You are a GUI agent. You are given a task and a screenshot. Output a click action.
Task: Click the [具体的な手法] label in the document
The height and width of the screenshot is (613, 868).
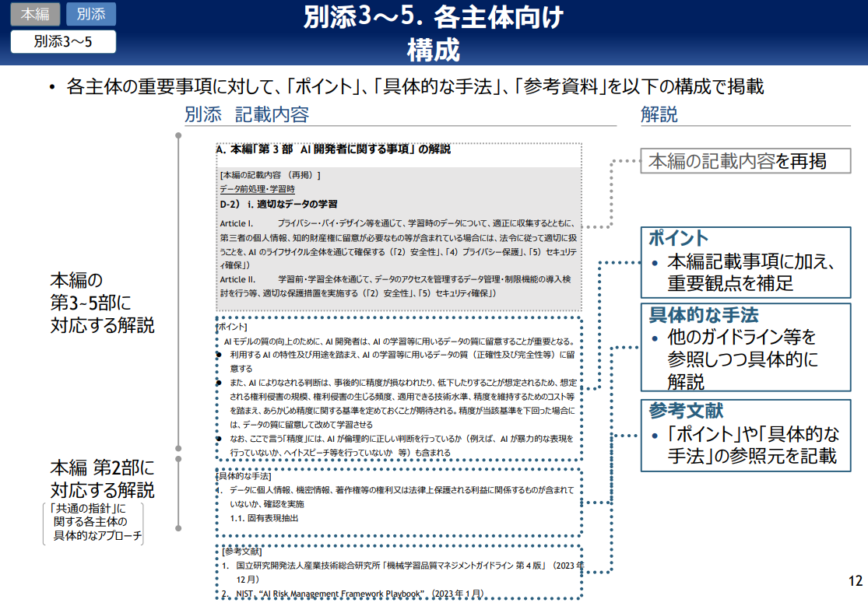(x=244, y=476)
